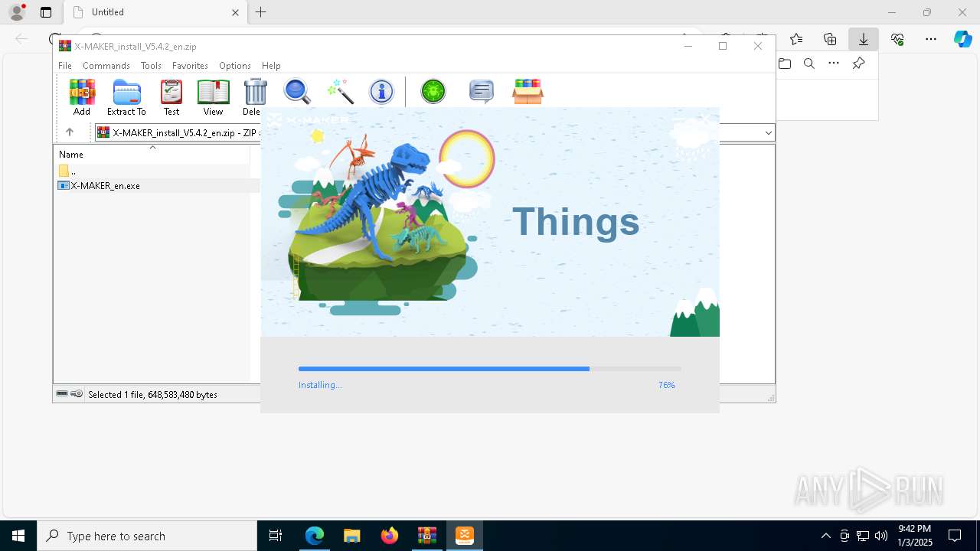Click the 'Installing...' status text

(x=320, y=385)
